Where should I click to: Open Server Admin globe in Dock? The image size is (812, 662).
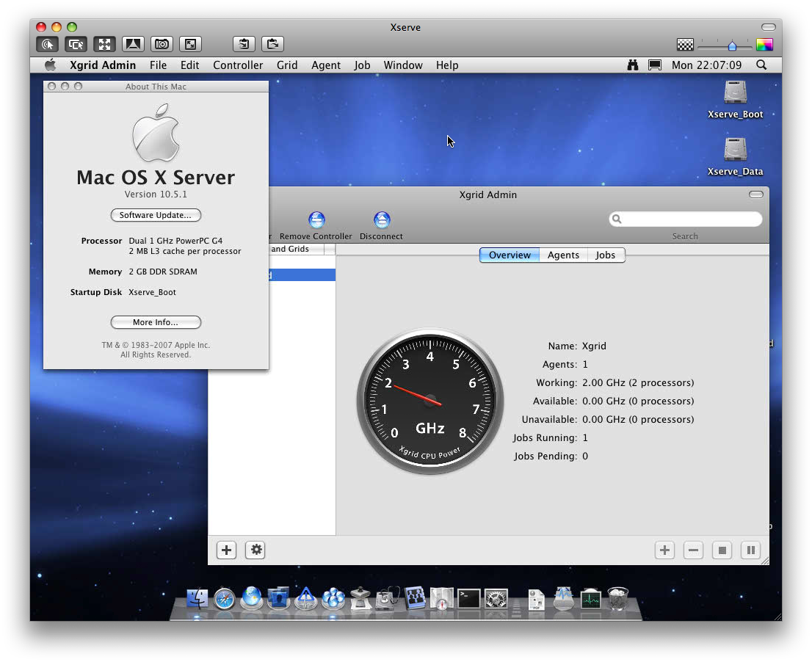click(x=252, y=599)
